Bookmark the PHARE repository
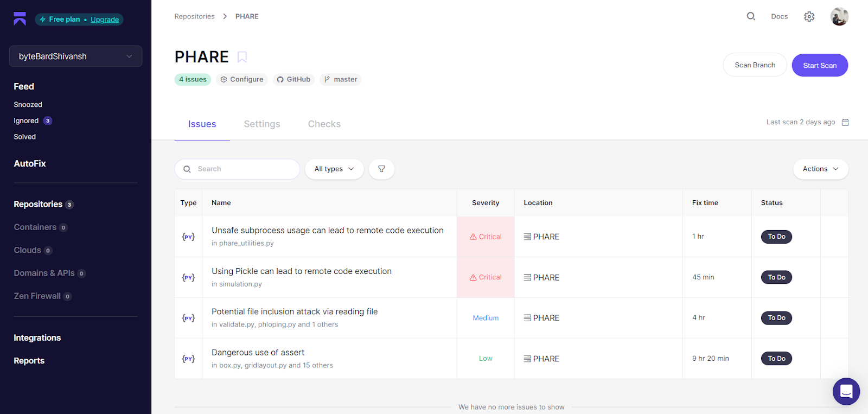Image resolution: width=868 pixels, height=414 pixels. (242, 57)
